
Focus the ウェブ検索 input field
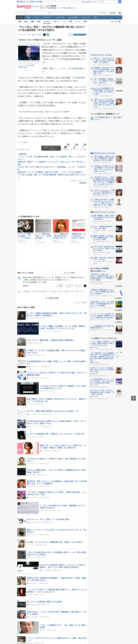pos(108,2)
